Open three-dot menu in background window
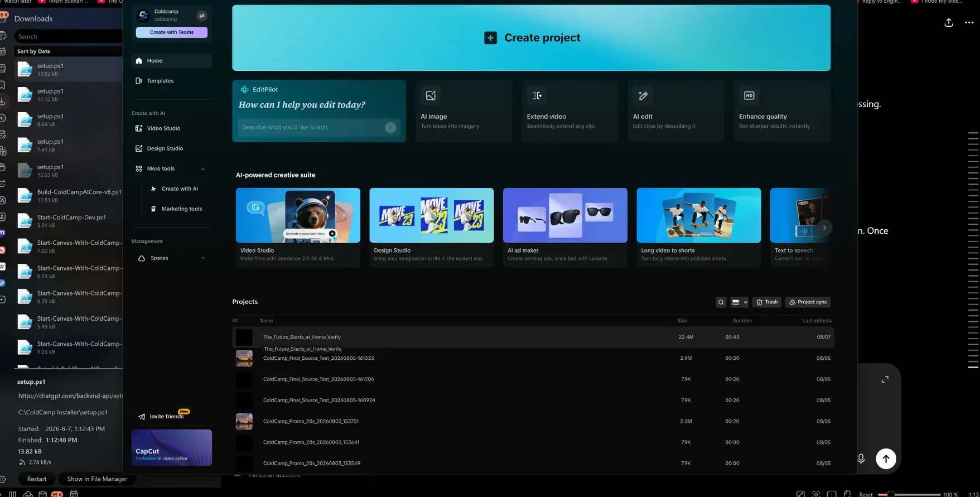 [969, 22]
